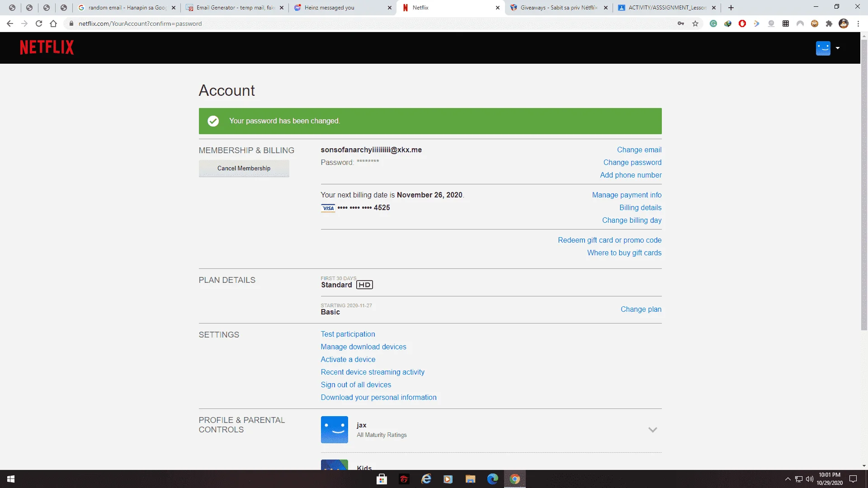The image size is (868, 488).
Task: Click the browser back arrow
Action: coord(10,23)
